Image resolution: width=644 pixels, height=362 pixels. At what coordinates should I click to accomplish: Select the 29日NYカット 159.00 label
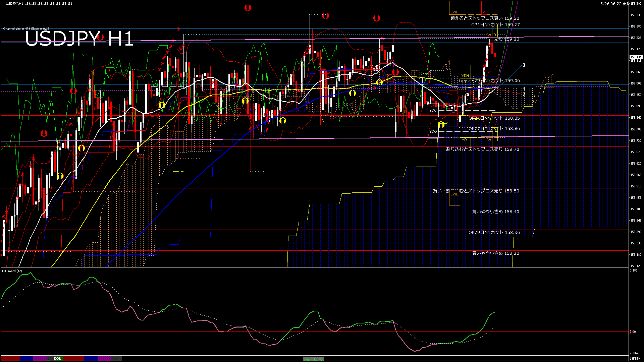[x=497, y=81]
